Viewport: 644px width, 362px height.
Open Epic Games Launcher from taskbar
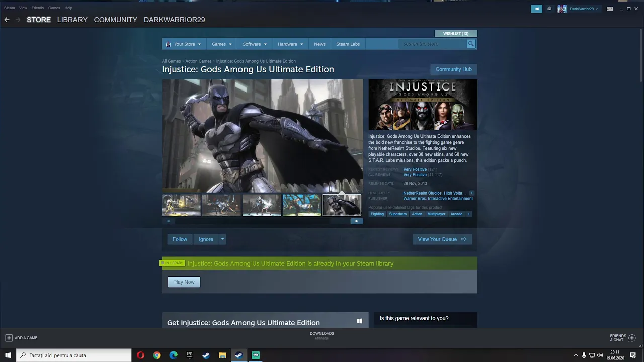190,355
